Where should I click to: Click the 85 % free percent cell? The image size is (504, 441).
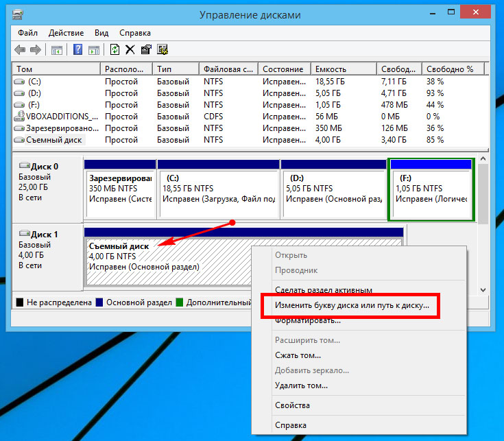coord(435,140)
